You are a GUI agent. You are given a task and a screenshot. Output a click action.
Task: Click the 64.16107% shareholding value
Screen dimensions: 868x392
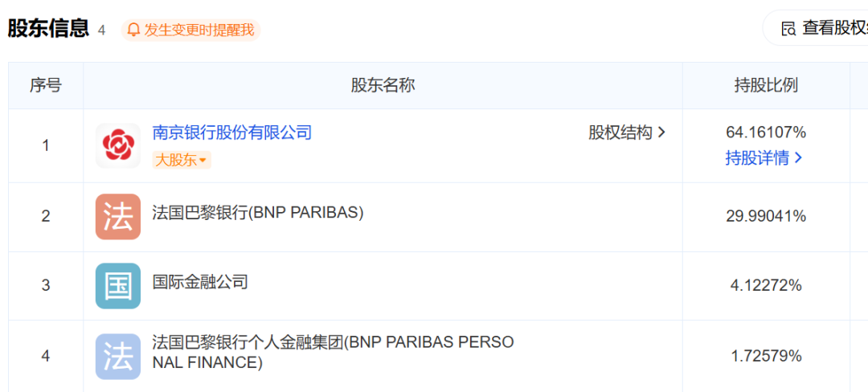pos(766,133)
